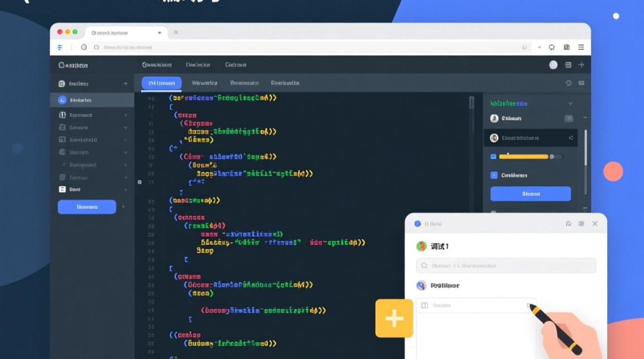Click the plus icon in the app header

[x=581, y=65]
